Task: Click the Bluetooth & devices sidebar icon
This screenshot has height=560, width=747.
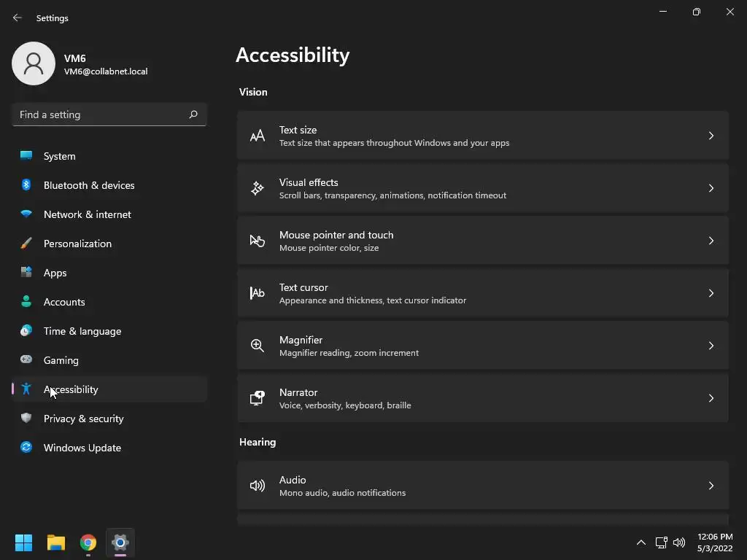Action: [26, 185]
